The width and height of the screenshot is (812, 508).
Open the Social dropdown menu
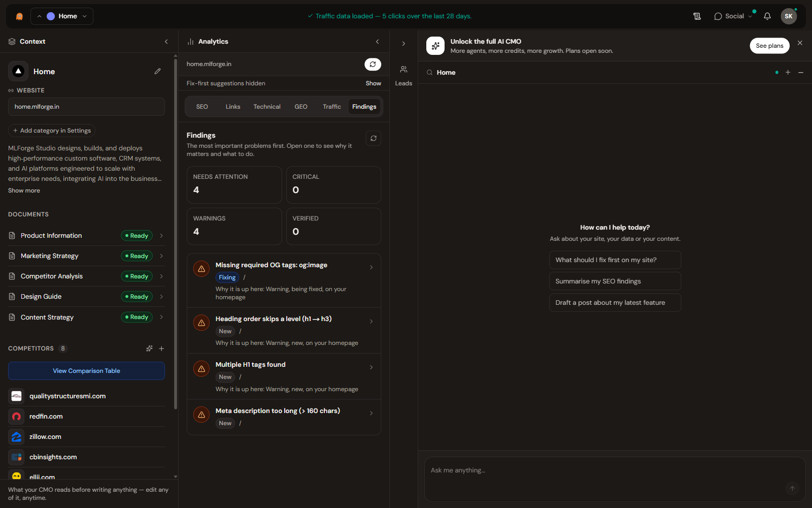coord(733,16)
